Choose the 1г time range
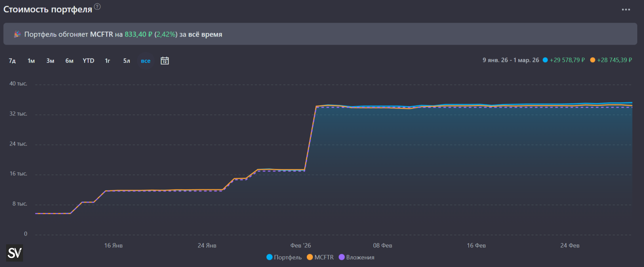 pos(107,61)
